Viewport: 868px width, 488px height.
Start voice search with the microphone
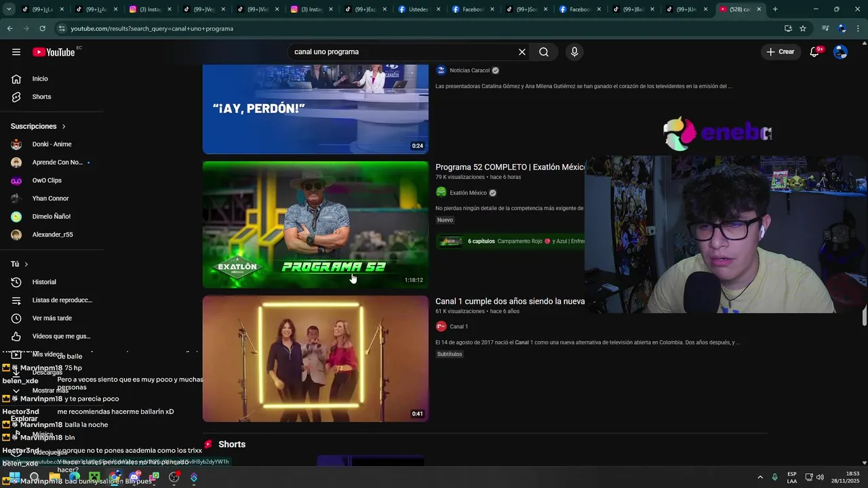click(x=574, y=52)
